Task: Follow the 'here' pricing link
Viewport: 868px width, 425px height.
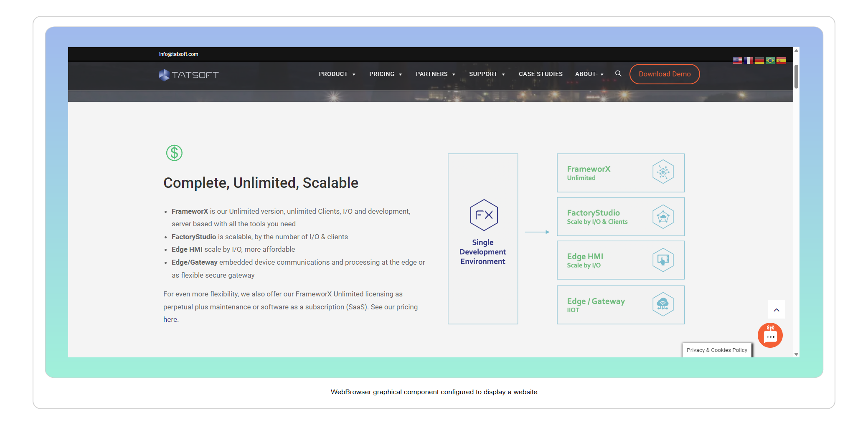Action: 170,319
